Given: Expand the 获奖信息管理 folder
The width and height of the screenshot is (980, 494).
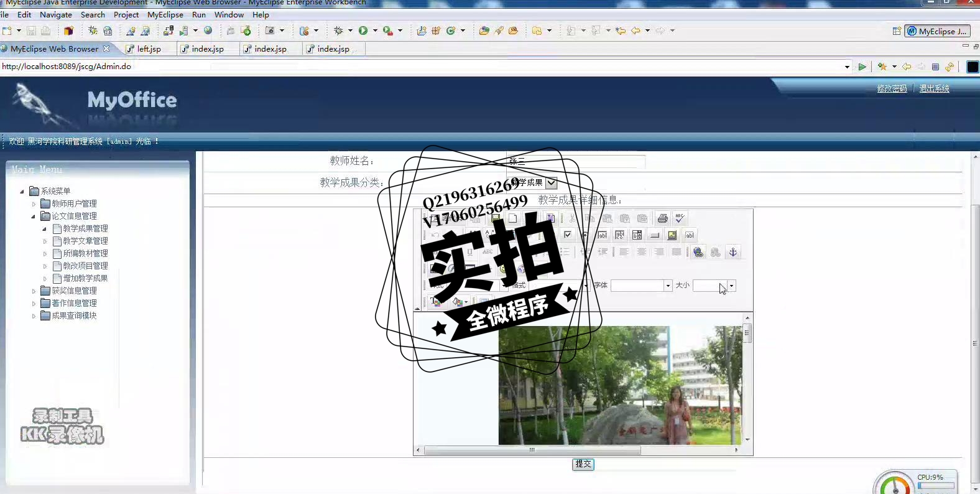Looking at the screenshot, I should coord(34,291).
